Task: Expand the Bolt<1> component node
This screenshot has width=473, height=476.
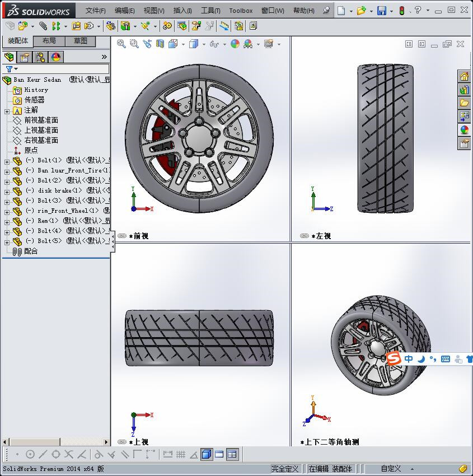Action: click(x=7, y=162)
